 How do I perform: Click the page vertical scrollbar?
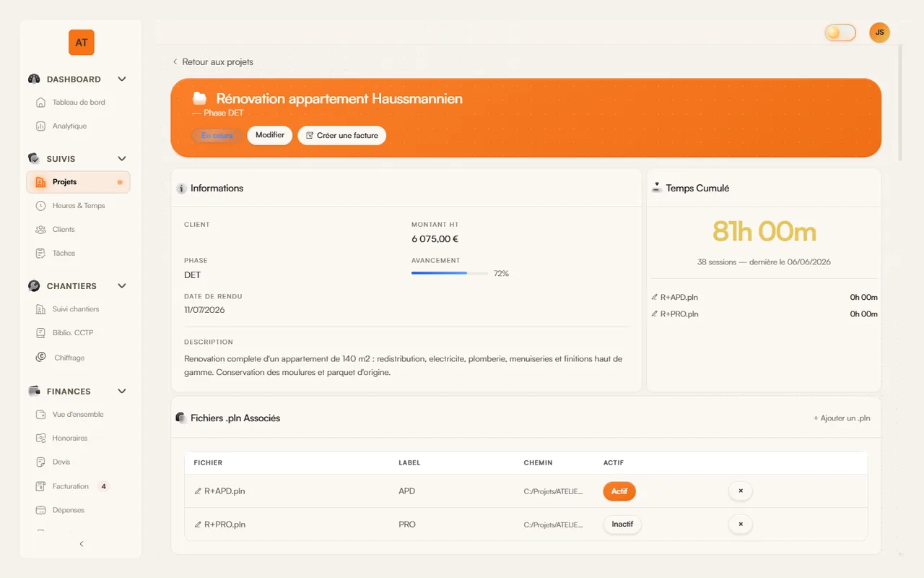point(899,103)
